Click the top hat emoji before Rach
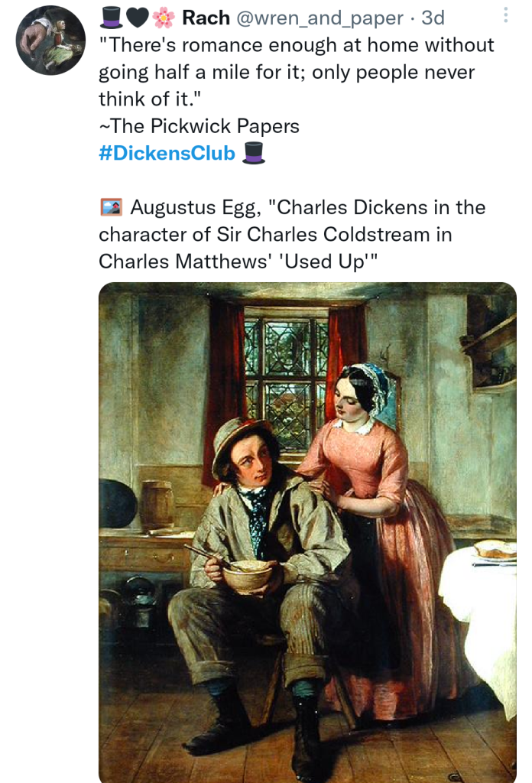Image resolution: width=532 pixels, height=783 pixels. click(x=111, y=18)
